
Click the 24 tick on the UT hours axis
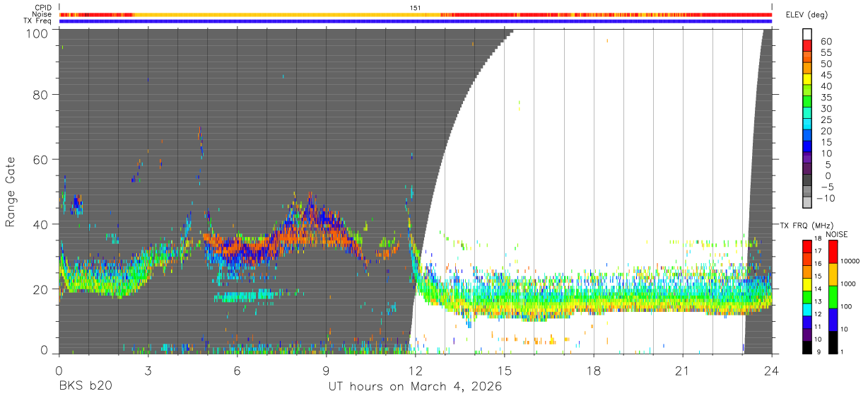point(772,370)
